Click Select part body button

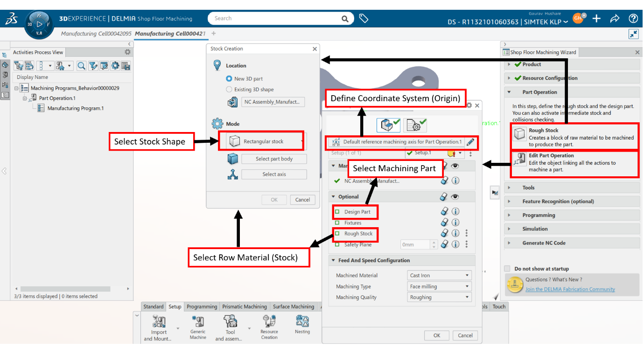coord(274,159)
